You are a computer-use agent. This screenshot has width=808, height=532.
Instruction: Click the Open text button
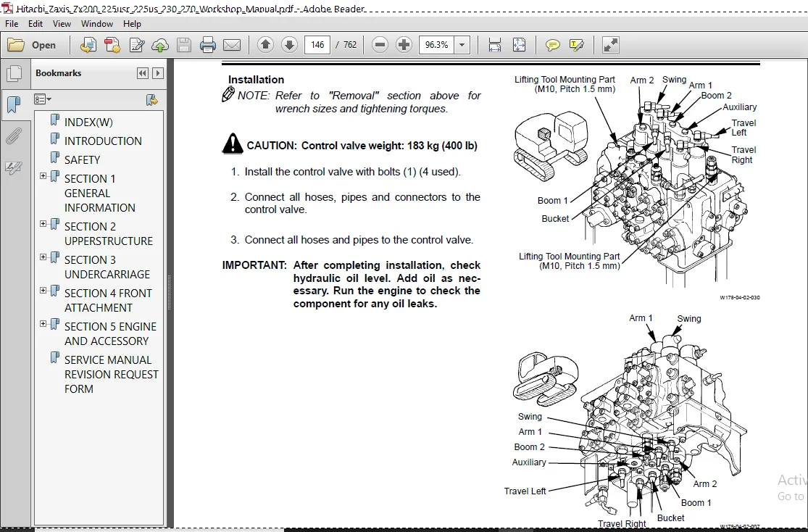point(43,46)
